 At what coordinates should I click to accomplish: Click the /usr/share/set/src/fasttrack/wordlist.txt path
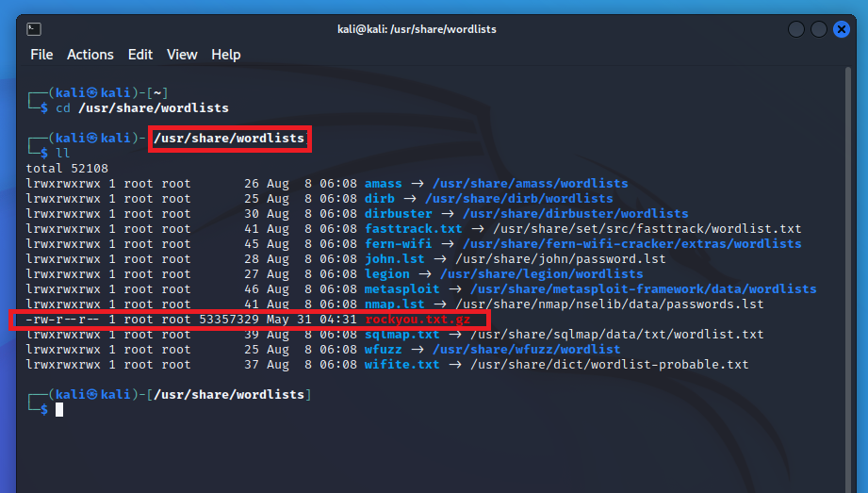coord(647,229)
